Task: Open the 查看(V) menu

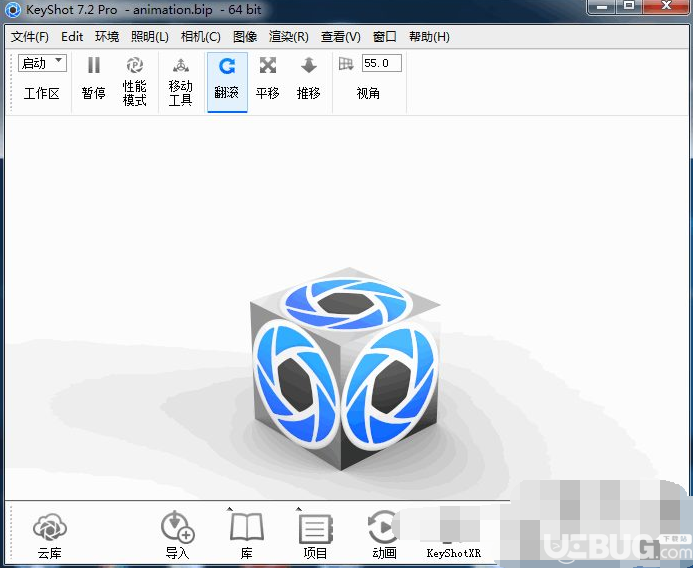Action: tap(341, 37)
